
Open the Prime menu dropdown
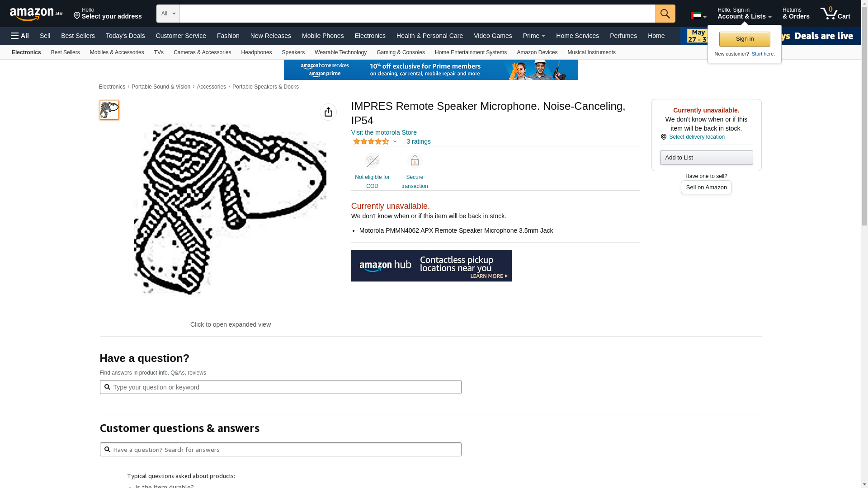point(534,36)
